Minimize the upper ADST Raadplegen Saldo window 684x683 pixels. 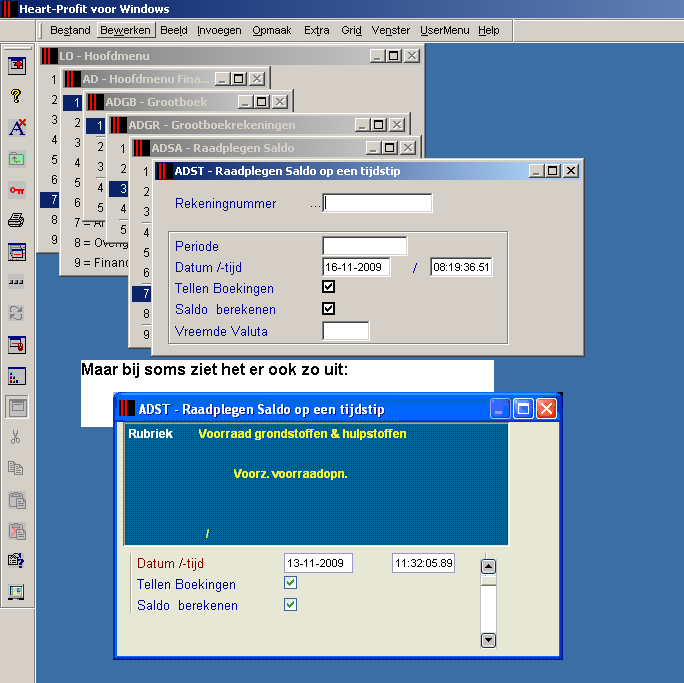coord(537,171)
